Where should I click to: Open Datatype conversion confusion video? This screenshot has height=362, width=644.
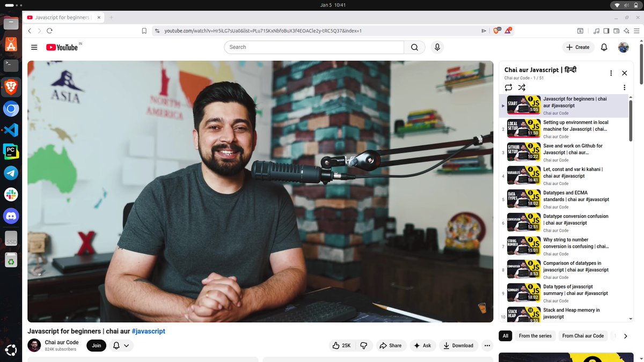[563, 223]
